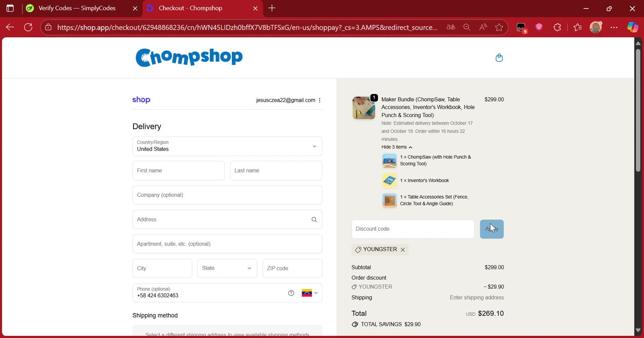Reload the page with the refresh icon
The height and width of the screenshot is (338, 644).
(x=28, y=27)
